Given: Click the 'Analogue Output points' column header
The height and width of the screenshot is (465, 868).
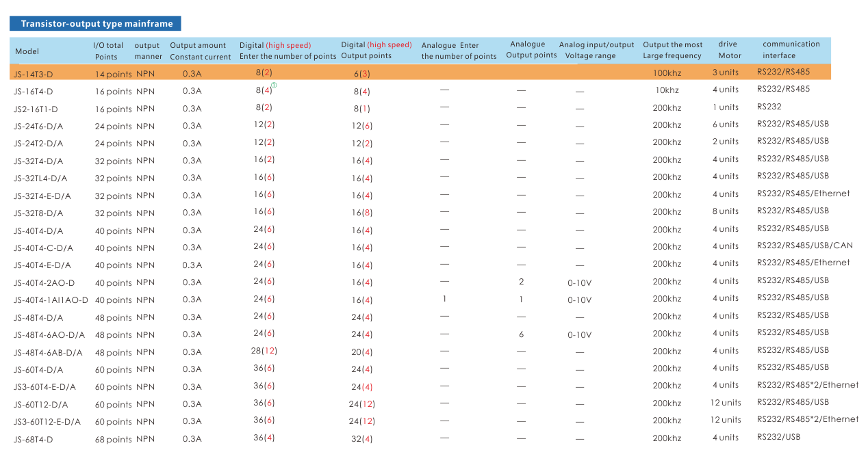Looking at the screenshot, I should pyautogui.click(x=531, y=50).
